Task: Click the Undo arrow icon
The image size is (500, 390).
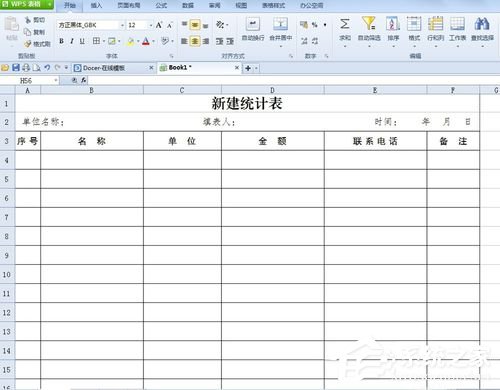Action: coord(47,68)
